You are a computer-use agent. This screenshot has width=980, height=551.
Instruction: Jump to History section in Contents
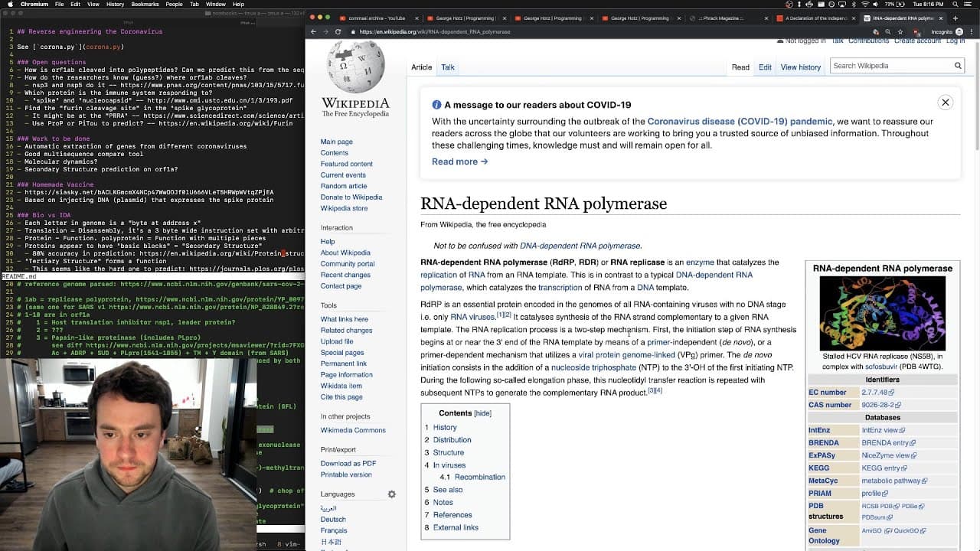pyautogui.click(x=445, y=428)
